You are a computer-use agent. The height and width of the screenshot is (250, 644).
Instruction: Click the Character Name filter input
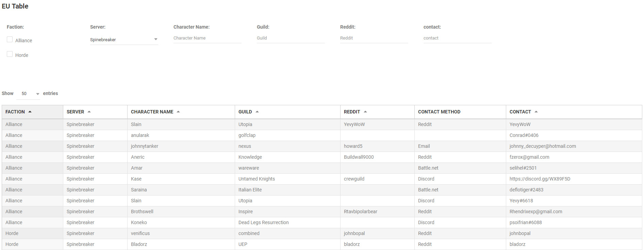[207, 38]
